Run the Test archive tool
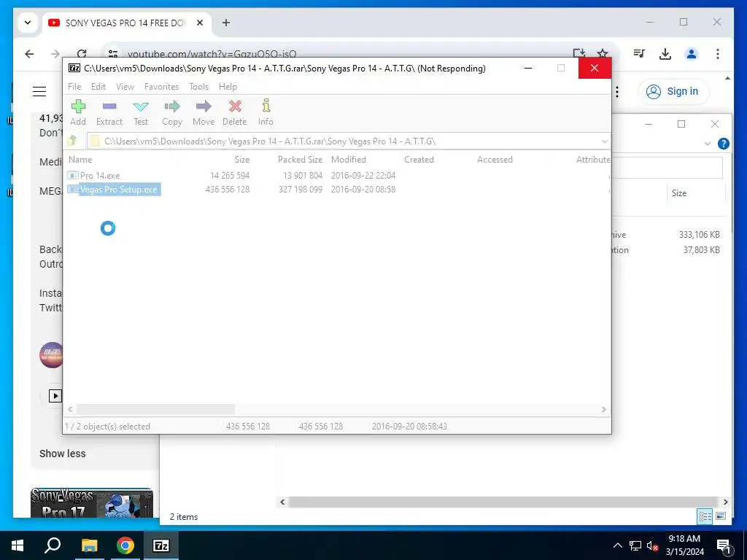Screen dimensions: 747x560 point(141,112)
